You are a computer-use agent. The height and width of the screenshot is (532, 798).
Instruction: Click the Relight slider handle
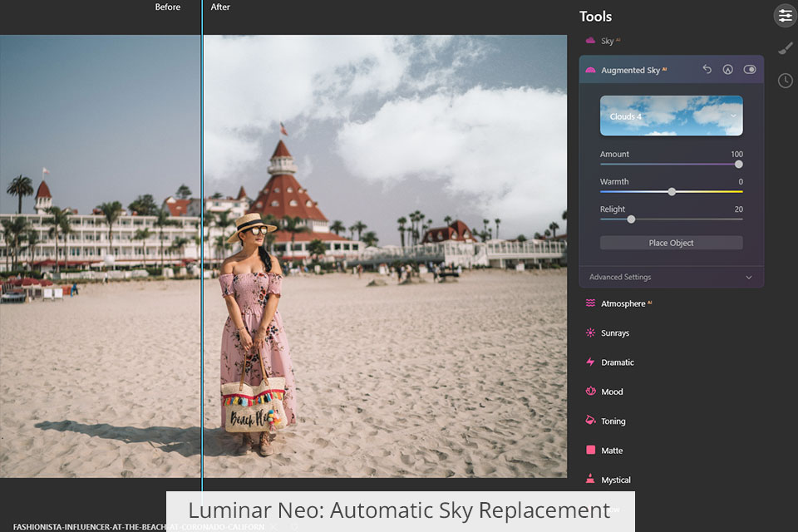[x=631, y=219]
